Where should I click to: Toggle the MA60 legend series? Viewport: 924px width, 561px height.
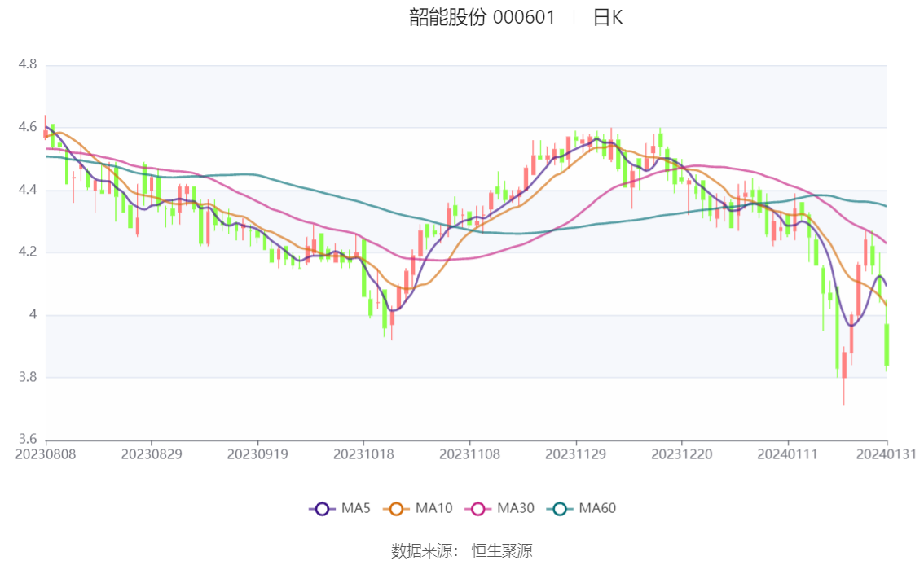click(x=582, y=508)
